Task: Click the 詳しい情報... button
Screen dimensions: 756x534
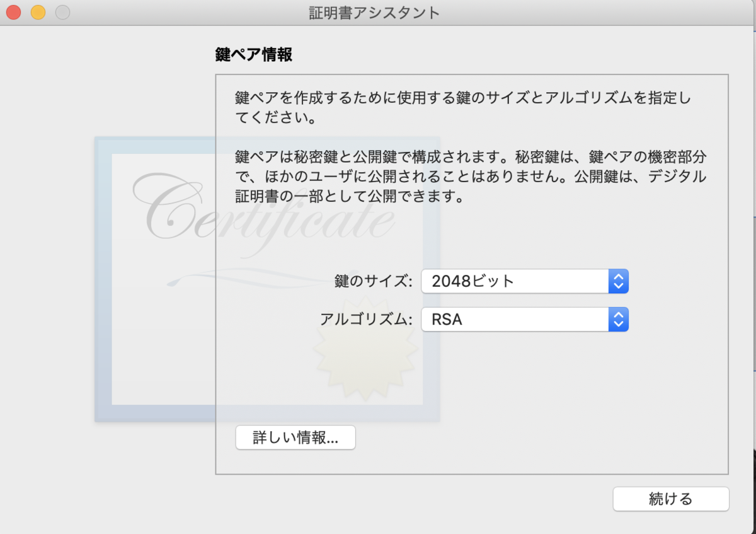Action: (295, 438)
